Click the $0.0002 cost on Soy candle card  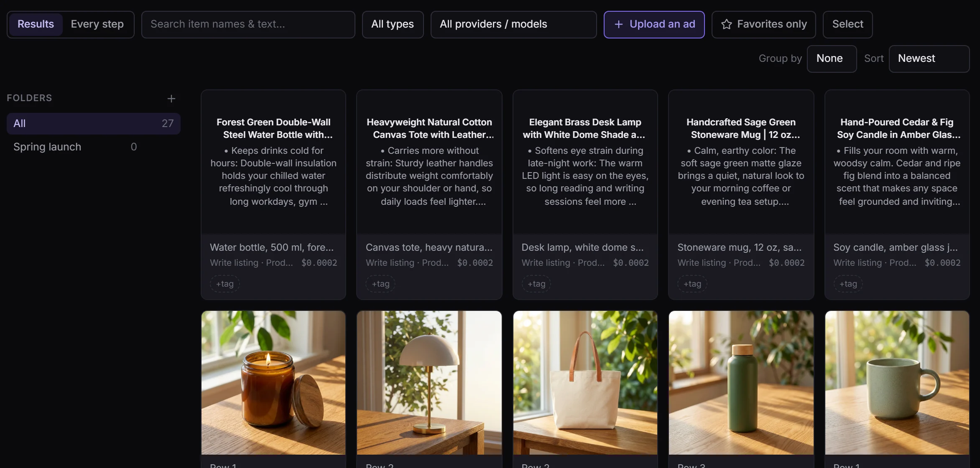click(x=942, y=263)
